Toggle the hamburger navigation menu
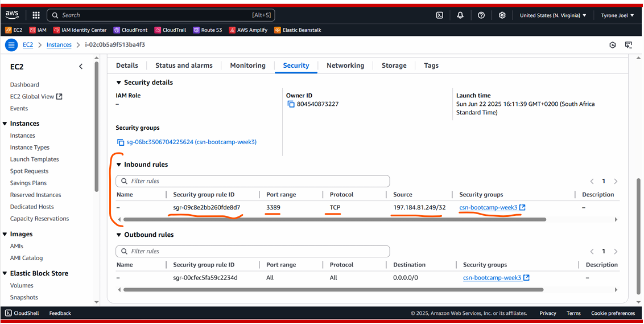Viewport: 644px width, 324px height. tap(11, 45)
